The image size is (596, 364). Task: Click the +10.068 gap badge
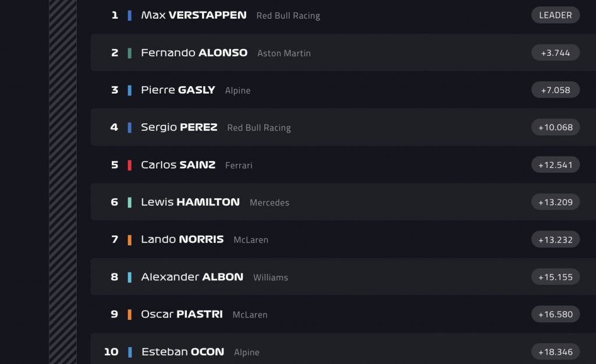pos(555,127)
